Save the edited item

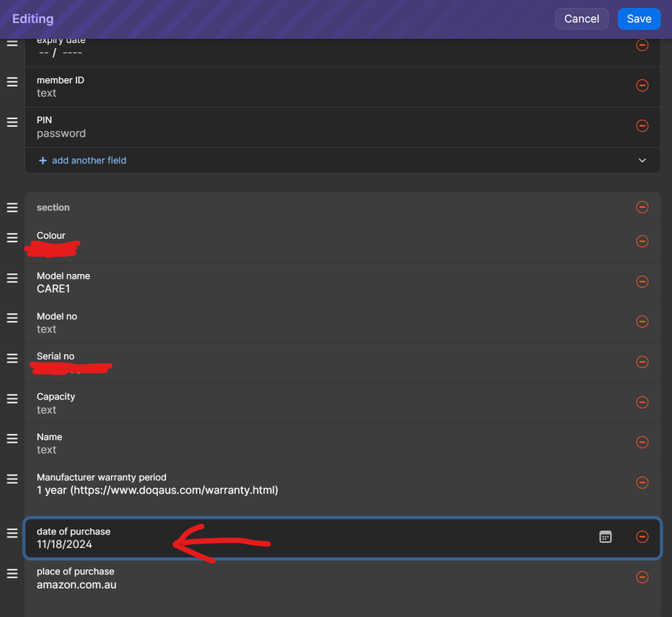638,19
